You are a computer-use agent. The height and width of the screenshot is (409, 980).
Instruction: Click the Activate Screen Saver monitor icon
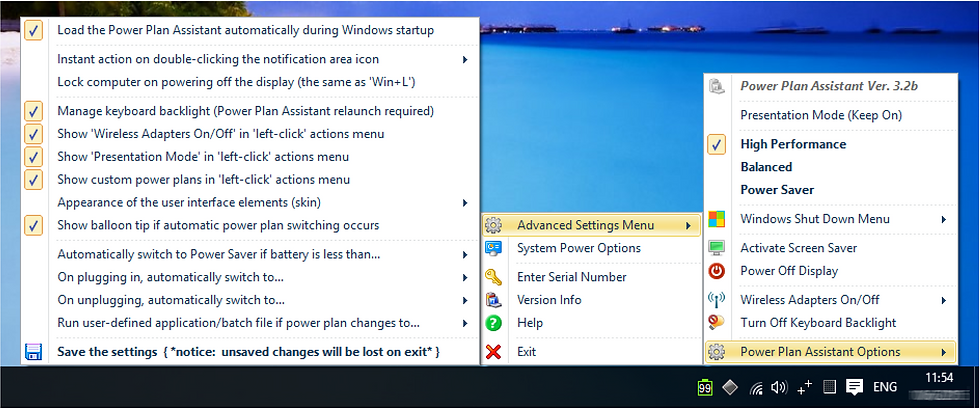(716, 248)
